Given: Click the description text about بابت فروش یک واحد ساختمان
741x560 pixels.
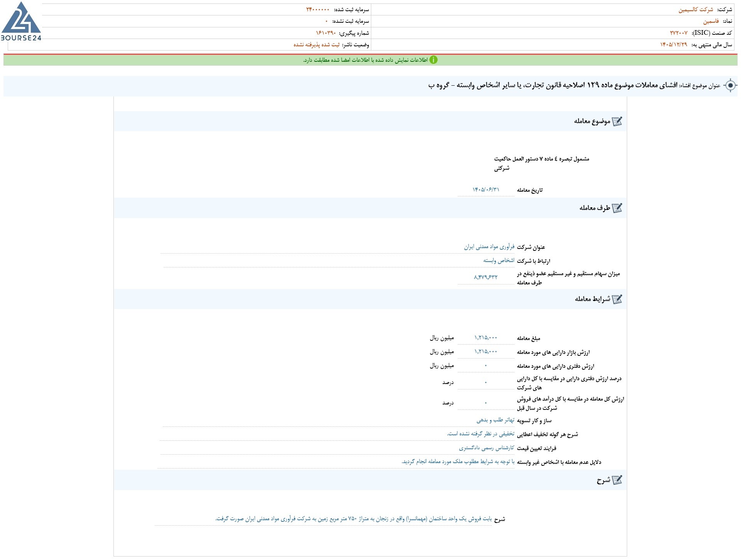Looking at the screenshot, I should (x=354, y=519).
